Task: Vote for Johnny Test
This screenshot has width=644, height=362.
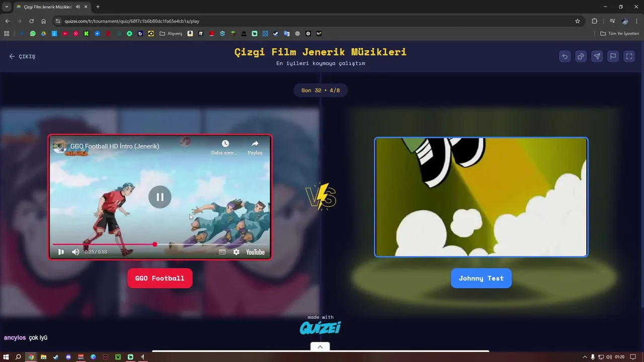Action: (481, 278)
